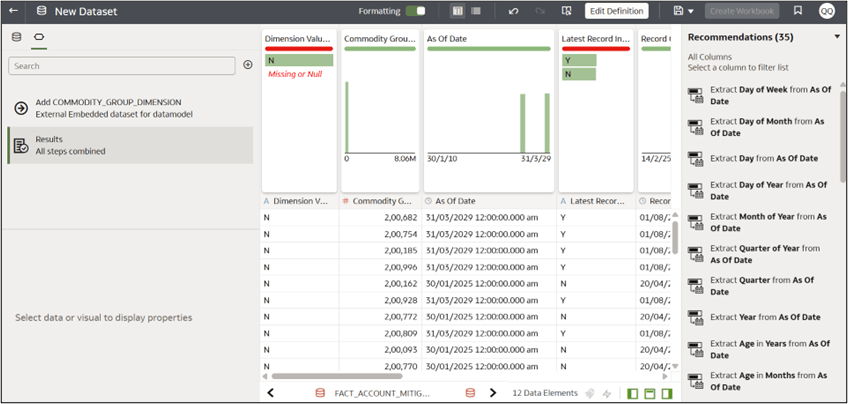Screen dimensions: 848x404
Task: Click the refresh data icon in toolbar
Action: click(566, 11)
